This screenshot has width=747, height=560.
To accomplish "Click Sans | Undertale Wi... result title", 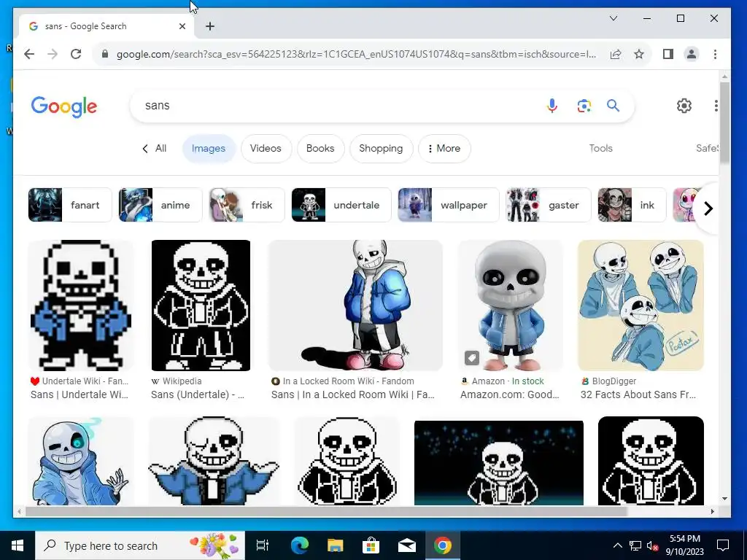I will pyautogui.click(x=79, y=394).
